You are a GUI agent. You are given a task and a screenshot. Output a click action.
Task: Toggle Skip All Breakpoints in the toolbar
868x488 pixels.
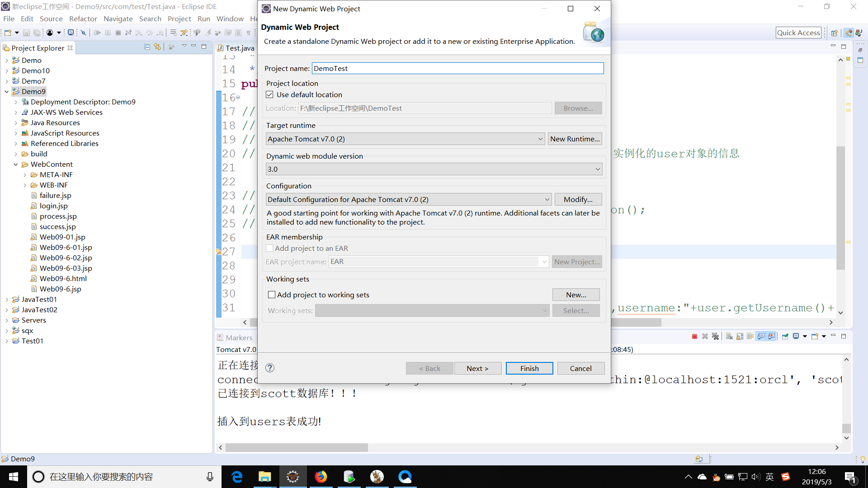(83, 32)
